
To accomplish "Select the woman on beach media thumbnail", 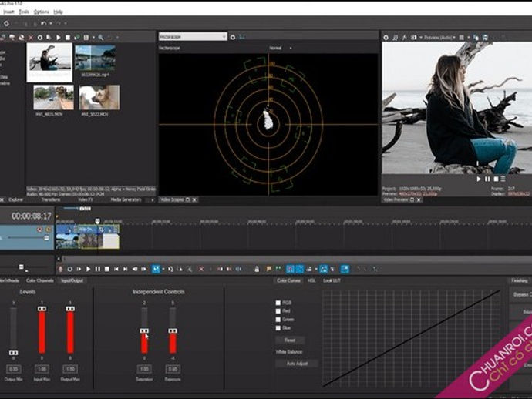I will click(49, 62).
